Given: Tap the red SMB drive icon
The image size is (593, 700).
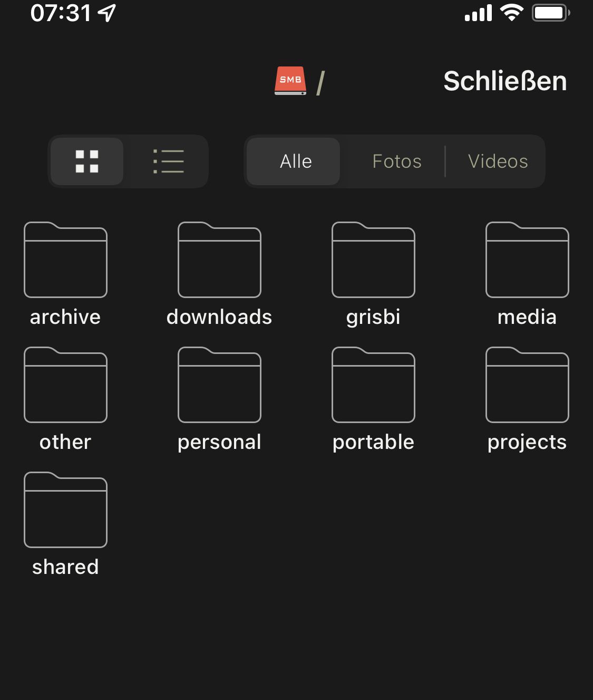Looking at the screenshot, I should pos(290,81).
